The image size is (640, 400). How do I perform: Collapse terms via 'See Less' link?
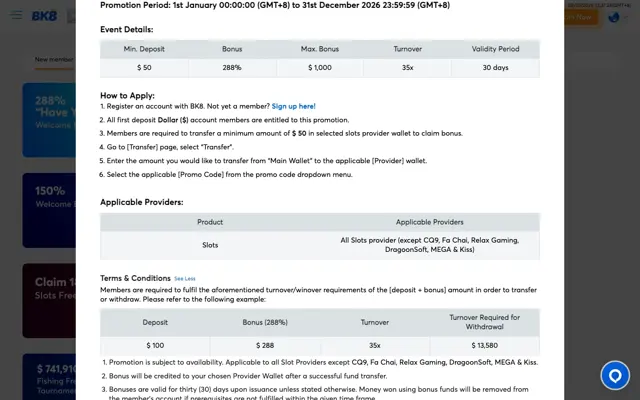pyautogui.click(x=185, y=278)
